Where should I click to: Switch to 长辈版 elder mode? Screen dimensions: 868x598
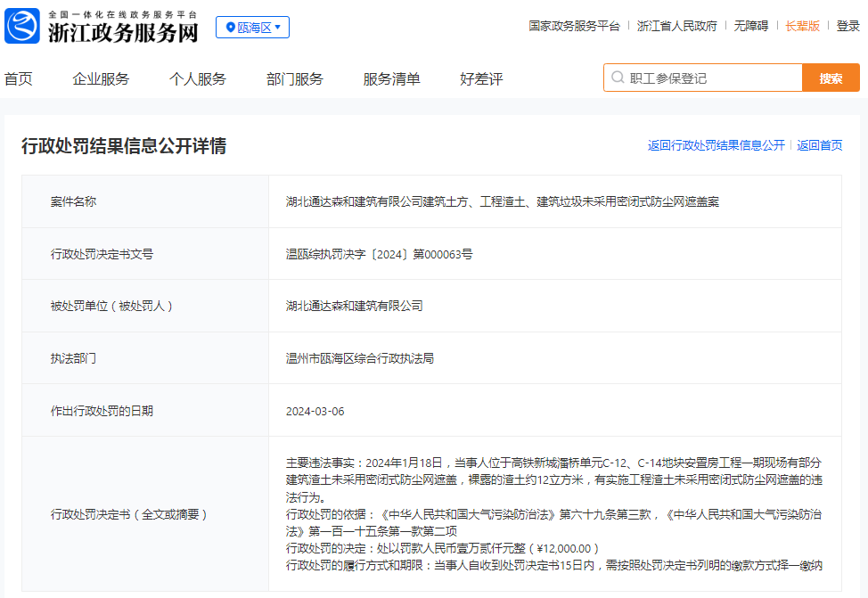pyautogui.click(x=802, y=26)
